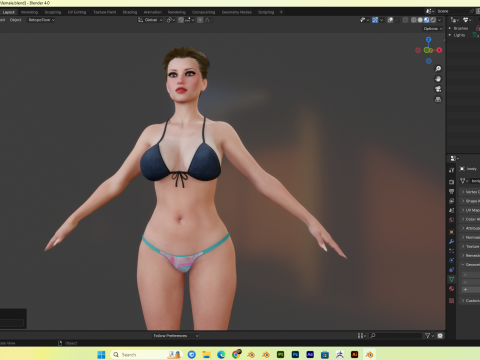
Task: Open the Tool properties tab
Action: [x=452, y=170]
